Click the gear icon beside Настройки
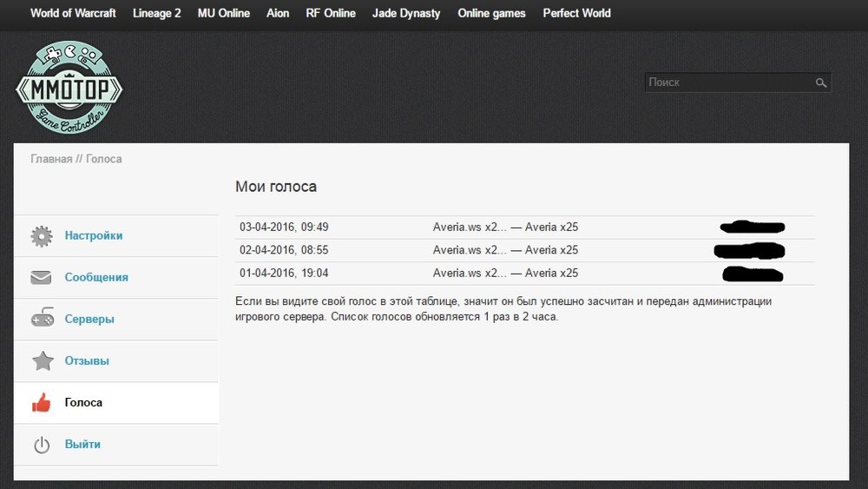 pyautogui.click(x=42, y=236)
